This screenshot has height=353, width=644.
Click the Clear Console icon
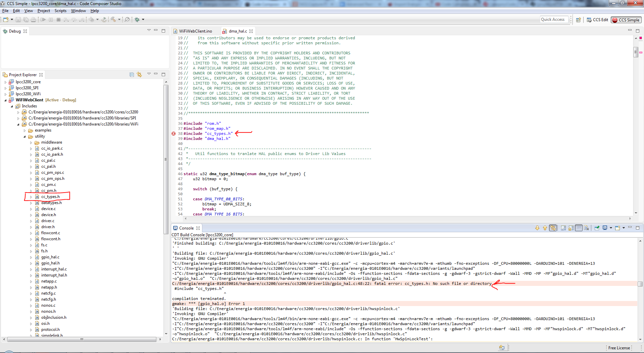[x=586, y=228]
